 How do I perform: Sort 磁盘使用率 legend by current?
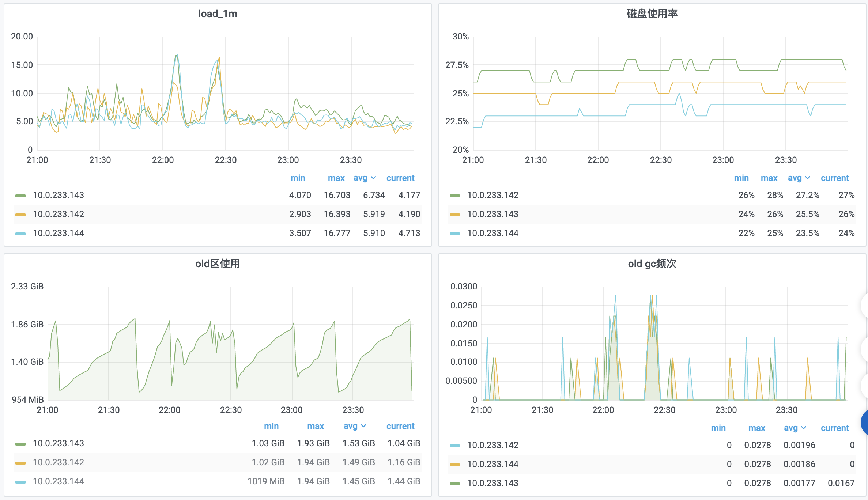[x=835, y=178]
